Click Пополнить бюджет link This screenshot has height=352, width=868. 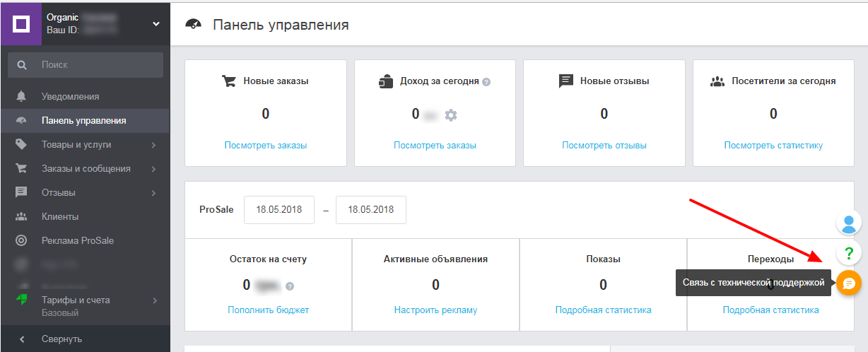tap(268, 310)
